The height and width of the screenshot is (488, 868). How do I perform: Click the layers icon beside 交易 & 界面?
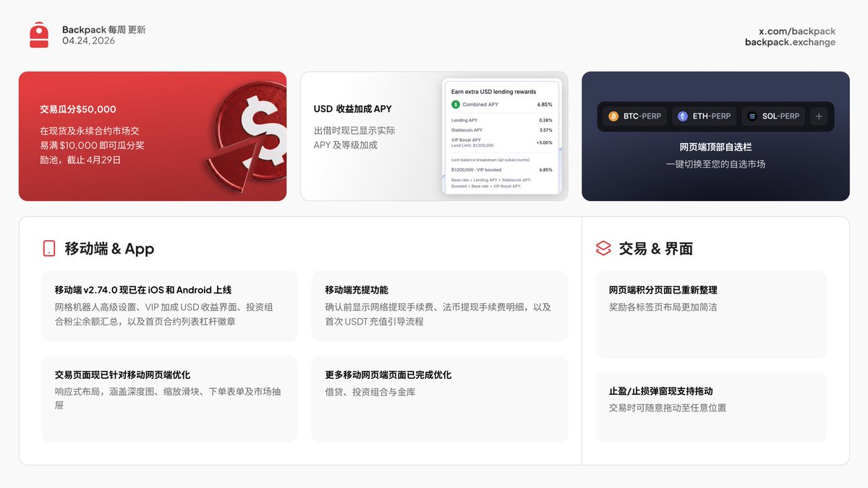[x=603, y=249]
